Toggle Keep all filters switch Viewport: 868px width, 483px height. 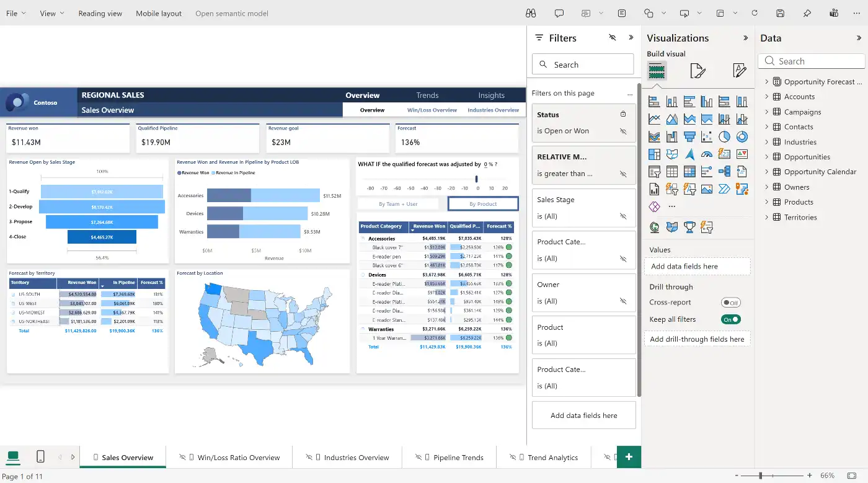(x=731, y=319)
